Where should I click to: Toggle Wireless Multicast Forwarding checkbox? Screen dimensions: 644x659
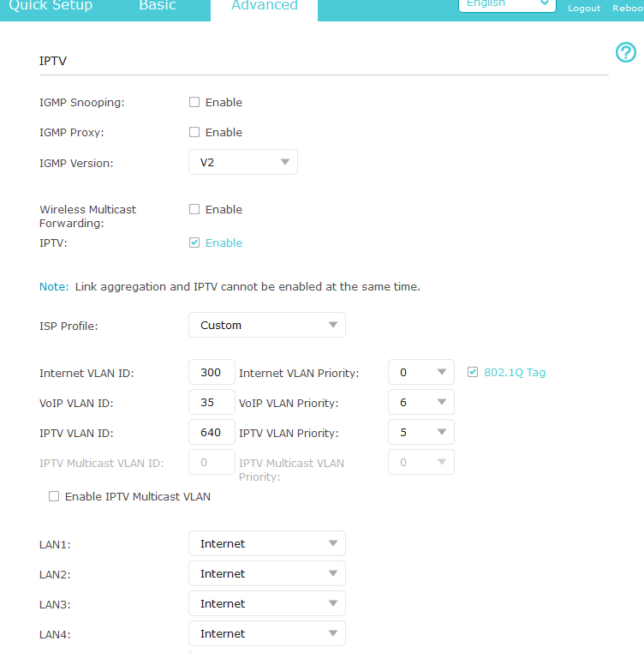194,209
